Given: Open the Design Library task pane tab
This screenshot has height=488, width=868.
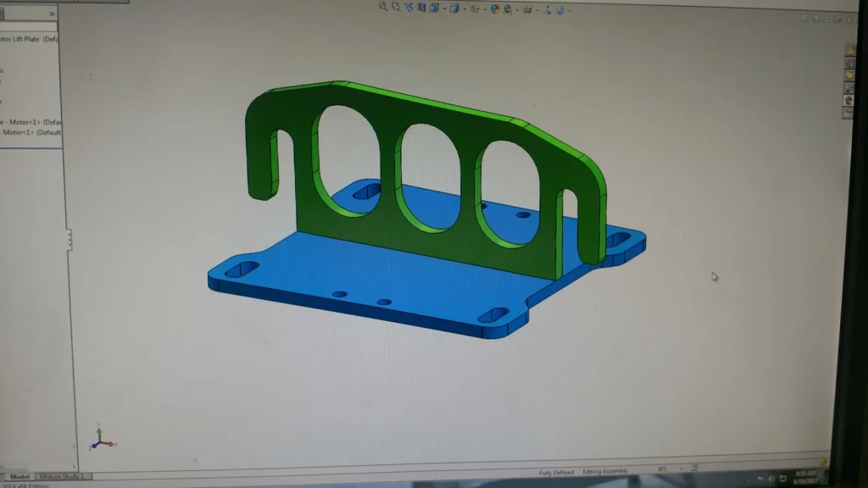Looking at the screenshot, I should pos(849,63).
